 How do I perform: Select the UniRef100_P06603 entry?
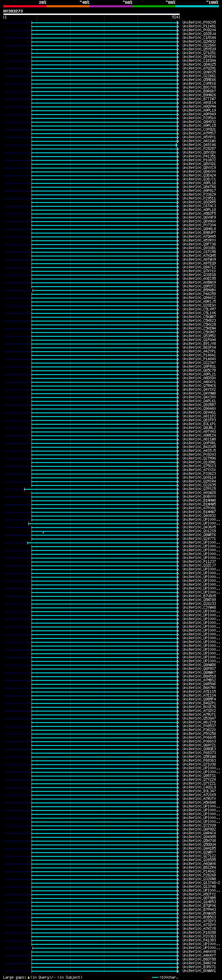[x=199, y=742]
